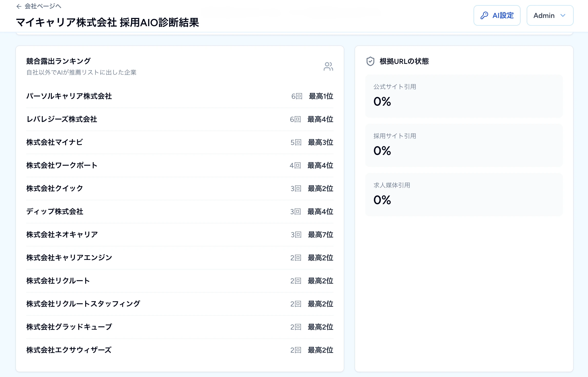588x377 pixels.
Task: Click the 求人媒体引用 label
Action: (x=392, y=185)
